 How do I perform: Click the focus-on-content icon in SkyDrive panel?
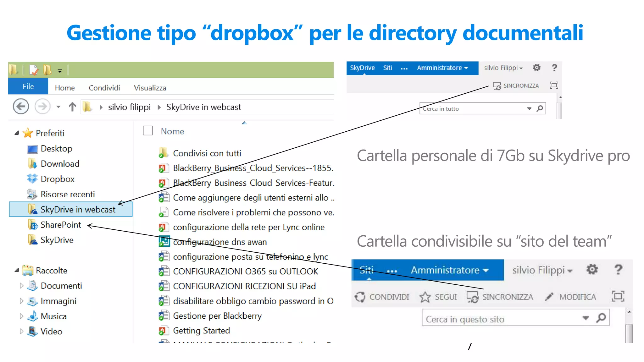pyautogui.click(x=554, y=85)
